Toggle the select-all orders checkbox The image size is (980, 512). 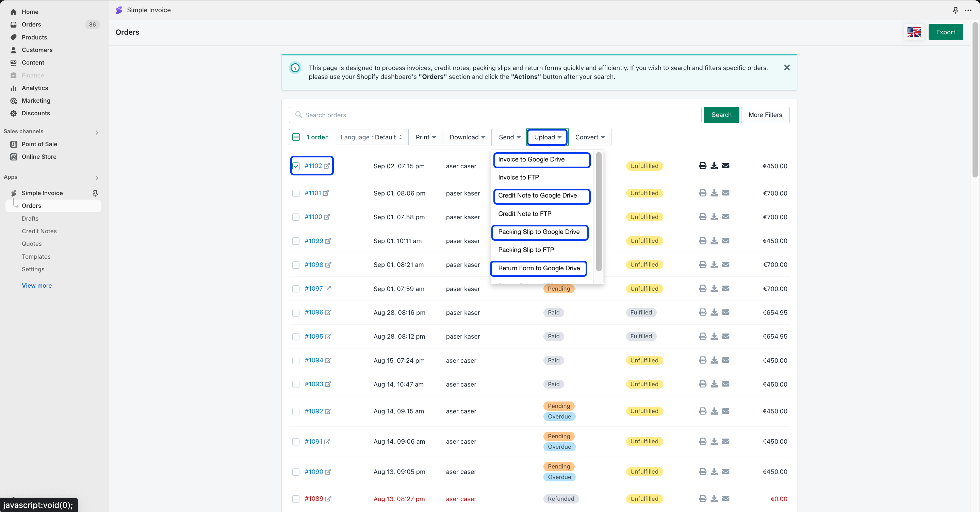click(296, 137)
